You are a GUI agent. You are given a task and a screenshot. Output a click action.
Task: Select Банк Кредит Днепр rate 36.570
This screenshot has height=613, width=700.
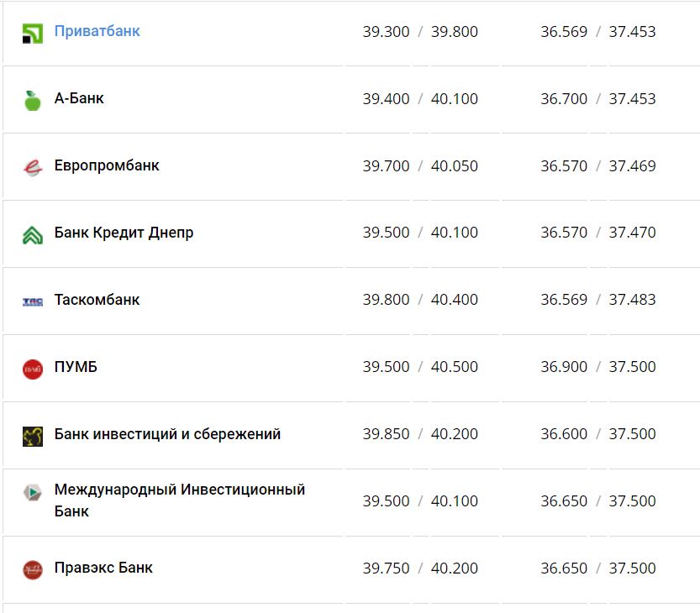click(564, 233)
